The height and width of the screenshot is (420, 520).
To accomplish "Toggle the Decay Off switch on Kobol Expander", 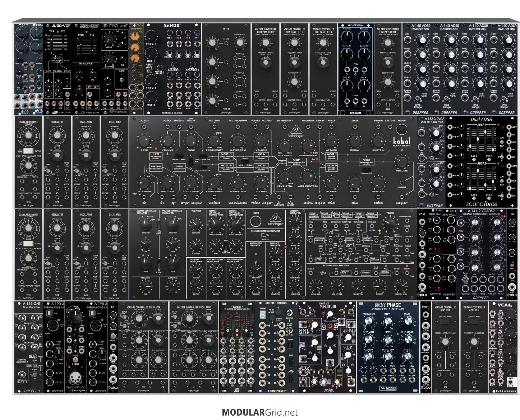I will point(366,170).
